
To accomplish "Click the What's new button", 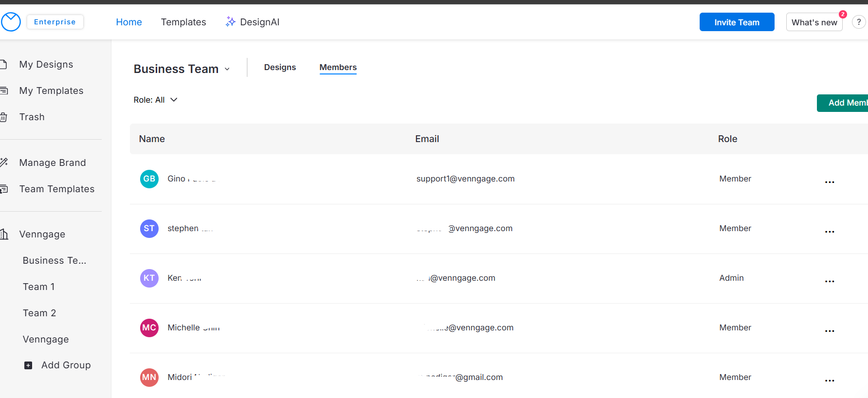I will click(x=814, y=22).
